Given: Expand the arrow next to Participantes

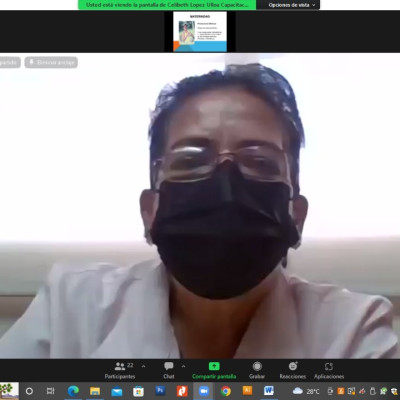Looking at the screenshot, I should coord(143,366).
